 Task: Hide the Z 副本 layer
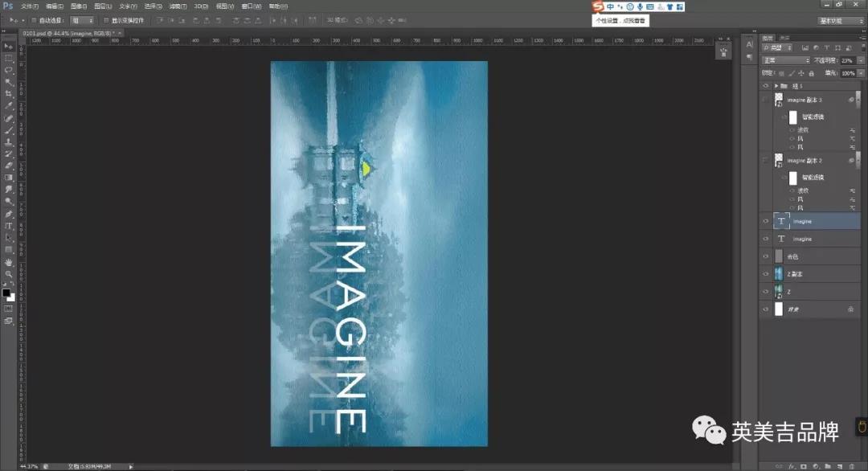766,274
